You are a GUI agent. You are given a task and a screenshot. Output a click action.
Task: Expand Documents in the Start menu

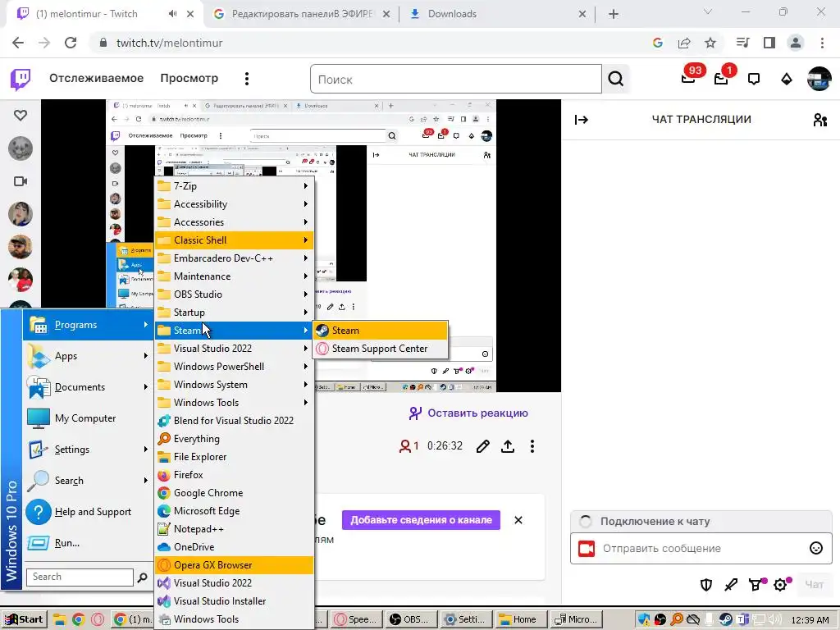click(x=88, y=387)
